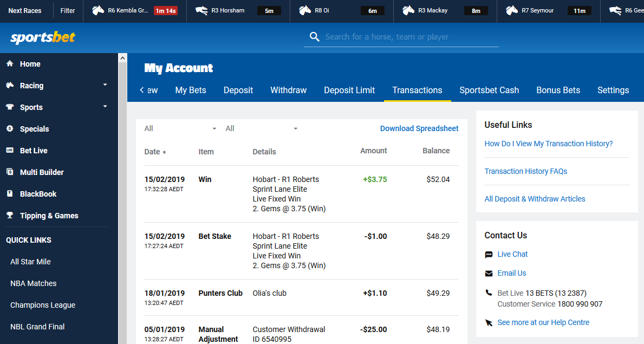Click the Bet Stake transaction item

[215, 236]
